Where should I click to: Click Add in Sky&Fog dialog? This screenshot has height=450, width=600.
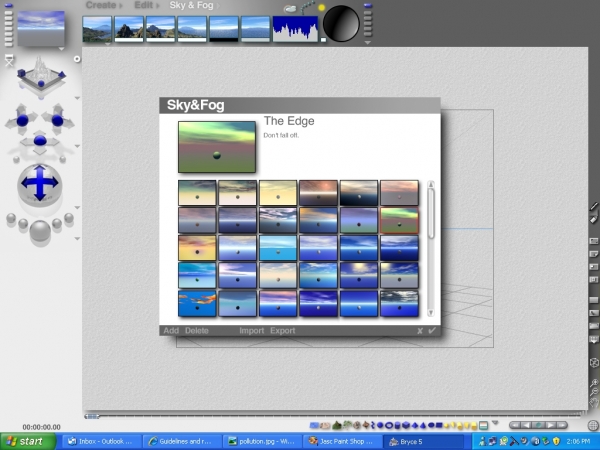[171, 331]
